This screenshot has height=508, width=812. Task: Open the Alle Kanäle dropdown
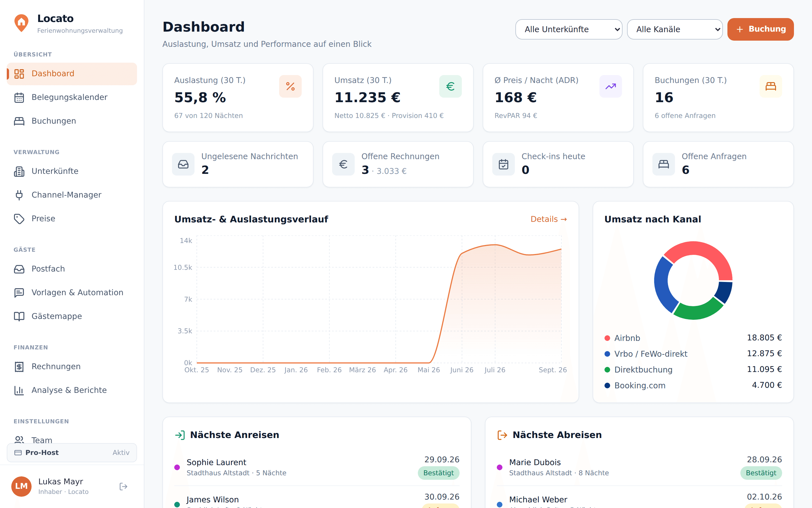pyautogui.click(x=675, y=29)
